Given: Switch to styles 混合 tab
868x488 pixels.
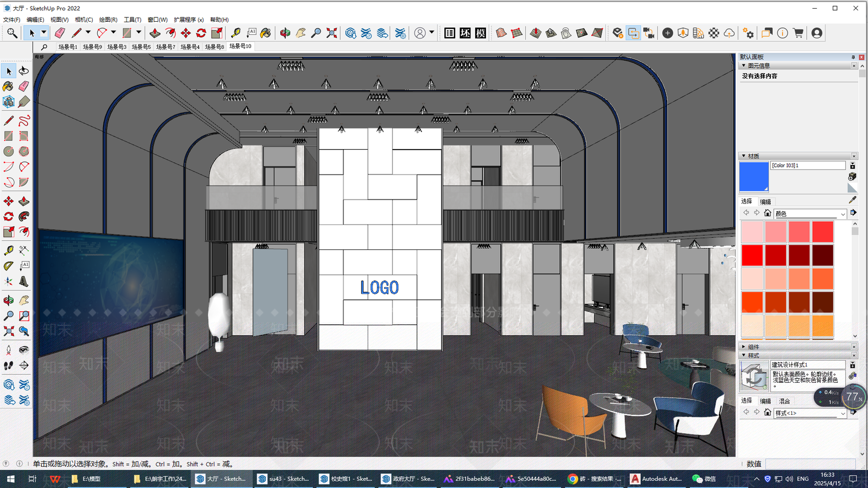Looking at the screenshot, I should coord(784,401).
